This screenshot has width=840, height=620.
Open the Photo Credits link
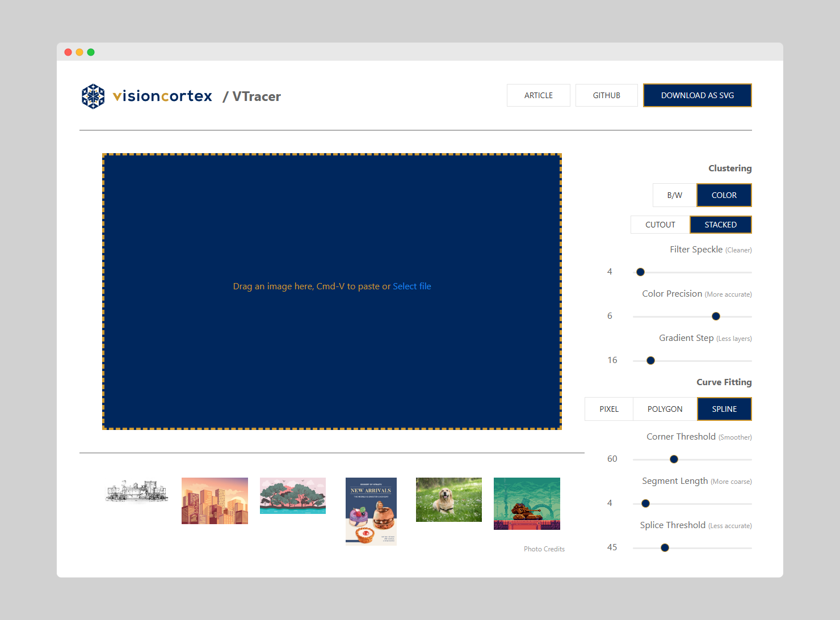tap(544, 549)
